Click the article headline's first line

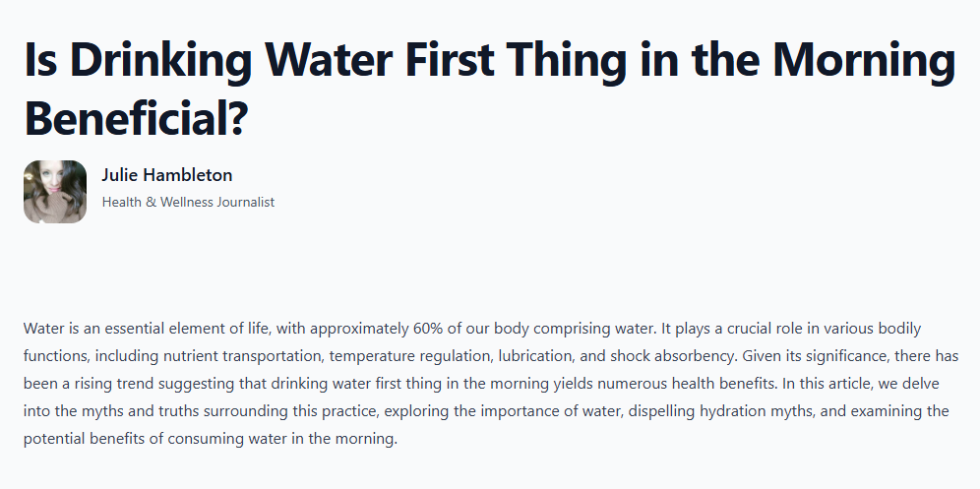click(489, 62)
